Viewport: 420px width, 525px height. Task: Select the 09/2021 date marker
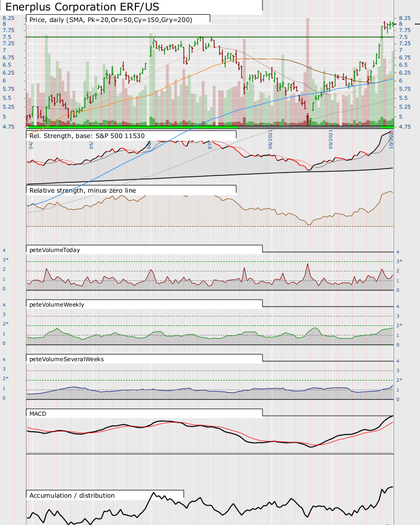[x=331, y=139]
